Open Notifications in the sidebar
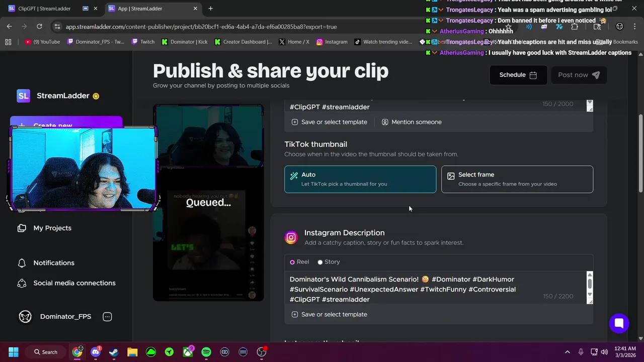Screen dimensions: 644x362 click(54, 263)
